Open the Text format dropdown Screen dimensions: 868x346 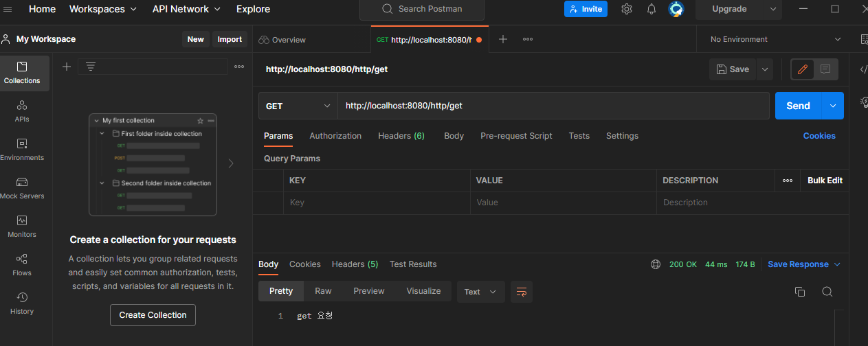(x=481, y=292)
